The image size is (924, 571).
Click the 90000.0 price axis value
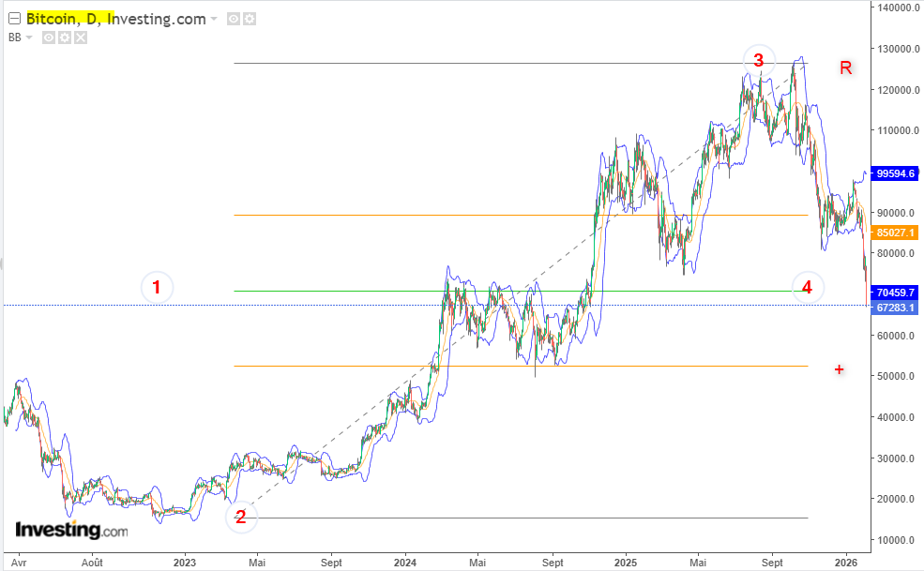(896, 213)
